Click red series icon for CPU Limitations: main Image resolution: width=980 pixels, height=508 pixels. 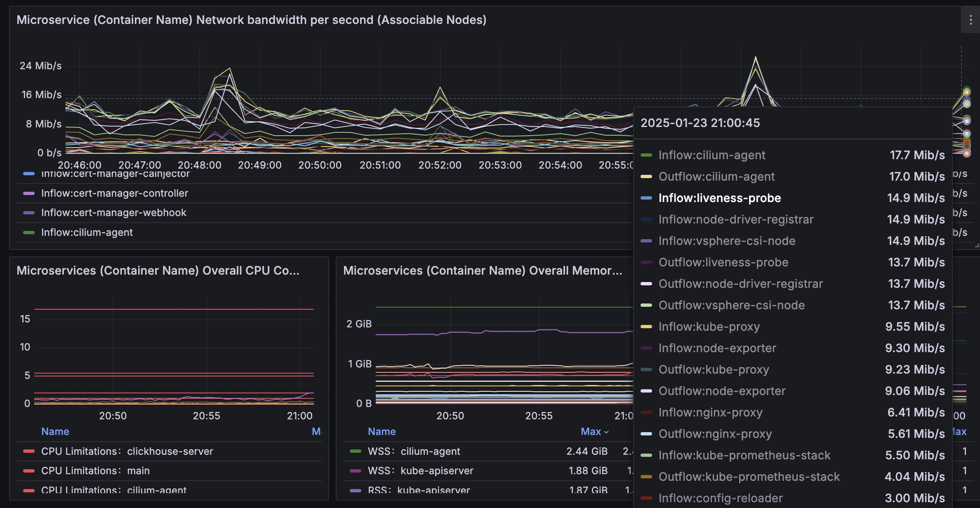tap(29, 471)
